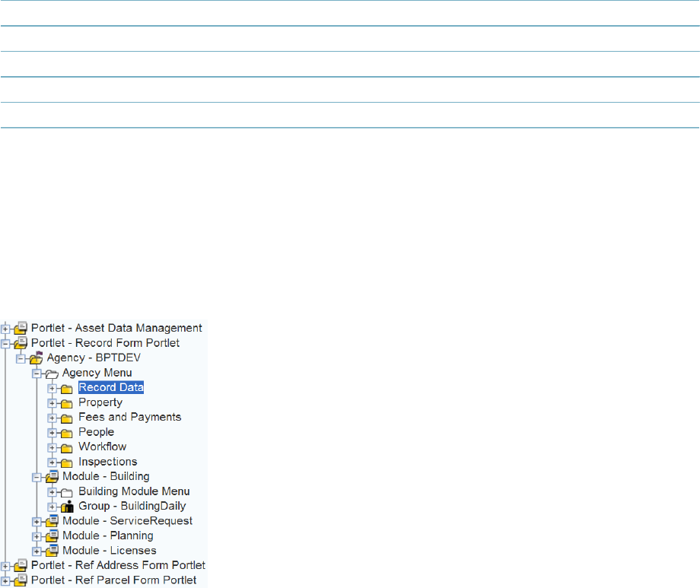Viewport: 700px width, 588px height.
Task: Click the Agency BPTDEV flag folder icon
Action: coord(37,358)
